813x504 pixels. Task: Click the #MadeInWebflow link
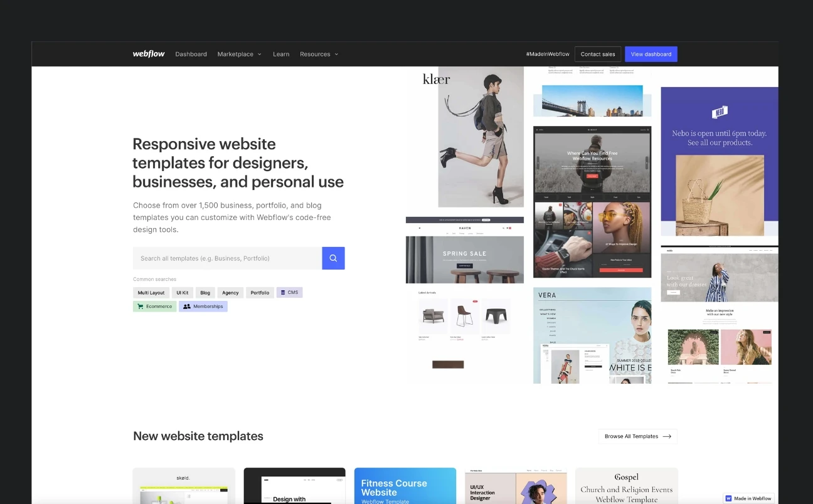click(x=548, y=55)
